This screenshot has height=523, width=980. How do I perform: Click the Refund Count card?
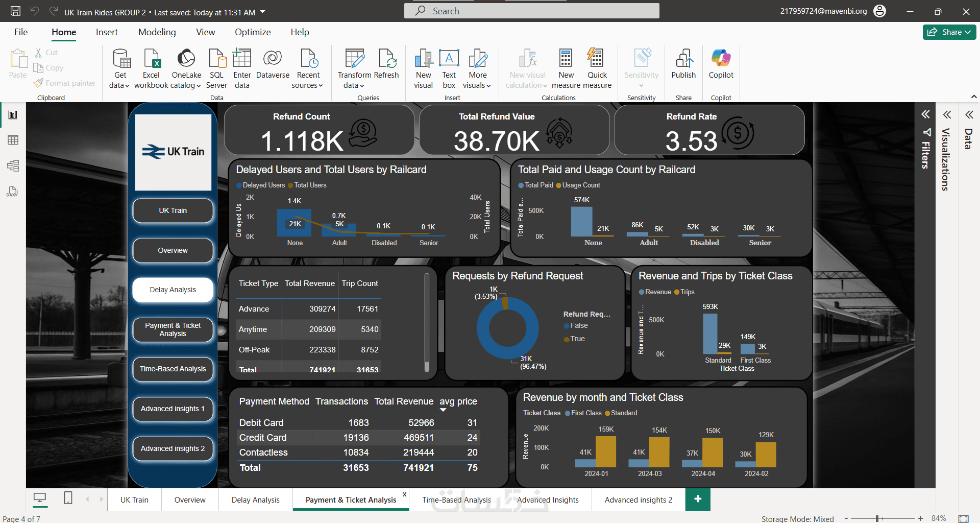pos(319,130)
